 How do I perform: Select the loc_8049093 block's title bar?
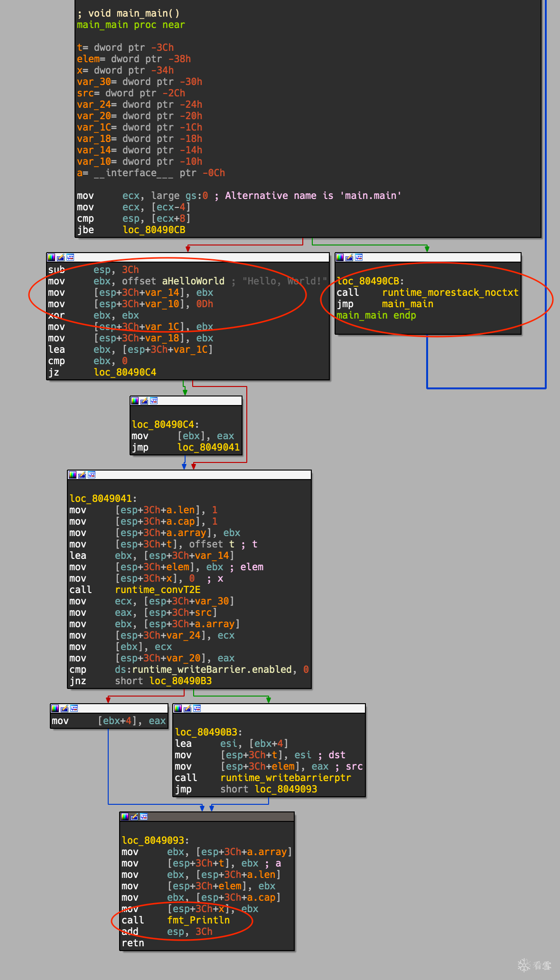pos(207,817)
